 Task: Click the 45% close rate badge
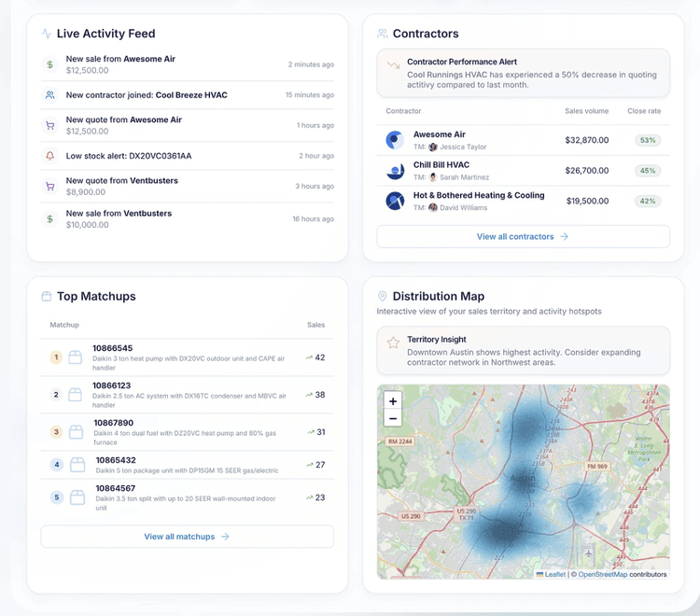pos(648,171)
